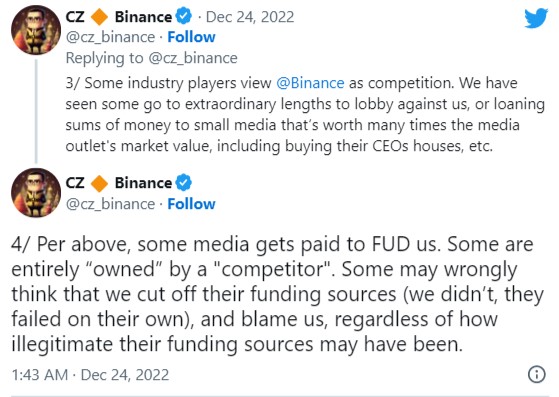Click the verified badge on second tweet

184,183
